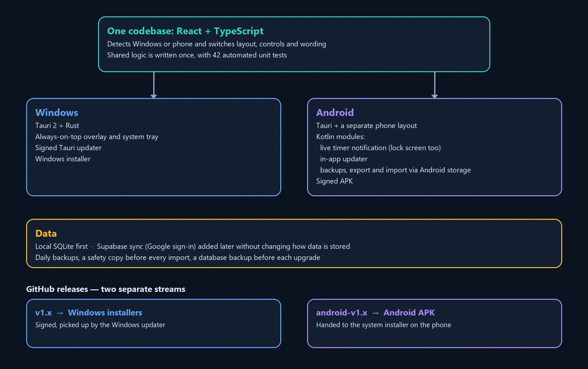
Task: Select the "v1.x → Windows installers" title
Action: [x=89, y=313]
